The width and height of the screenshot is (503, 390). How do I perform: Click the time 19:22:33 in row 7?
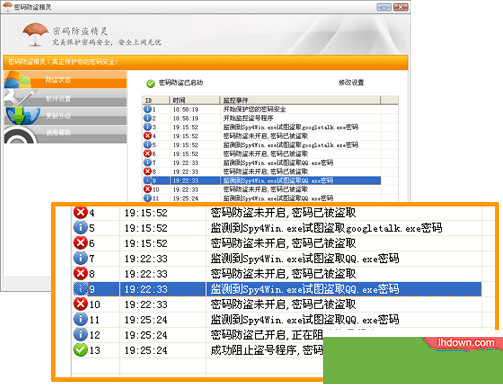click(185, 163)
